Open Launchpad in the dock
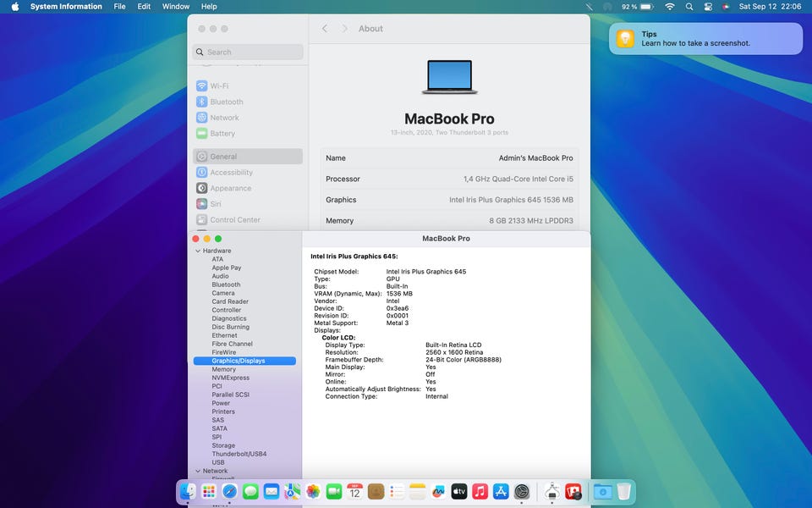The width and height of the screenshot is (812, 508). [x=209, y=491]
